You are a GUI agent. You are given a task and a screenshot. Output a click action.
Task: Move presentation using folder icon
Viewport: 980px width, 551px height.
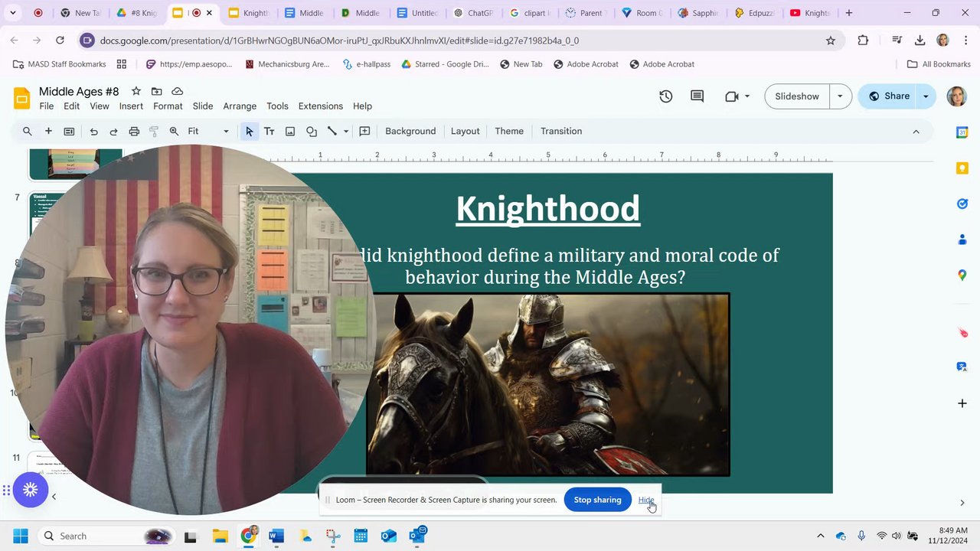click(157, 91)
